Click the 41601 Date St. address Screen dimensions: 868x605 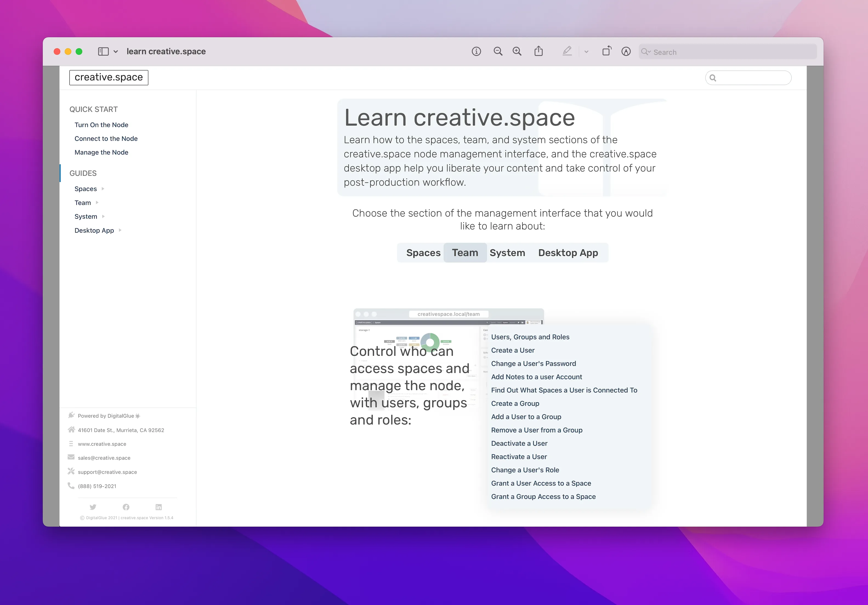121,430
